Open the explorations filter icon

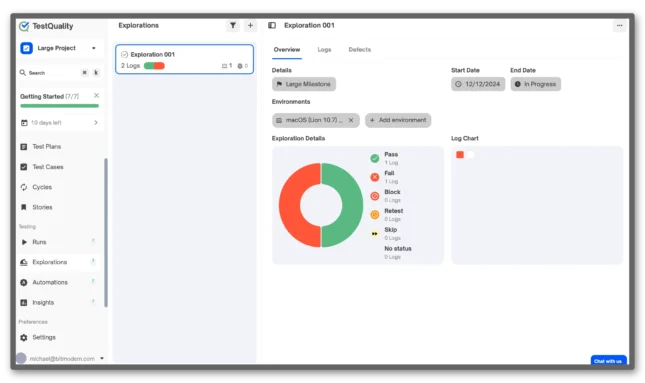pyautogui.click(x=233, y=26)
